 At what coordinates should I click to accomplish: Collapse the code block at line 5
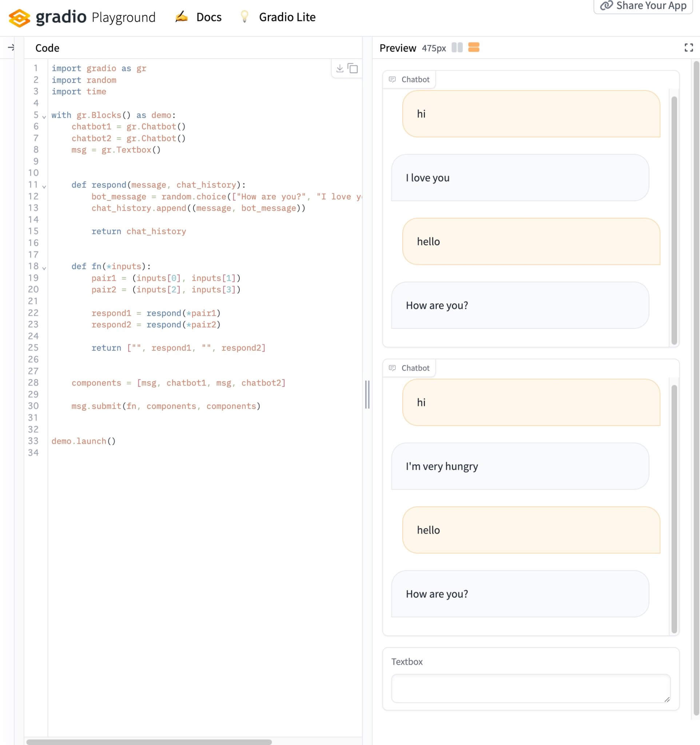[x=44, y=116]
